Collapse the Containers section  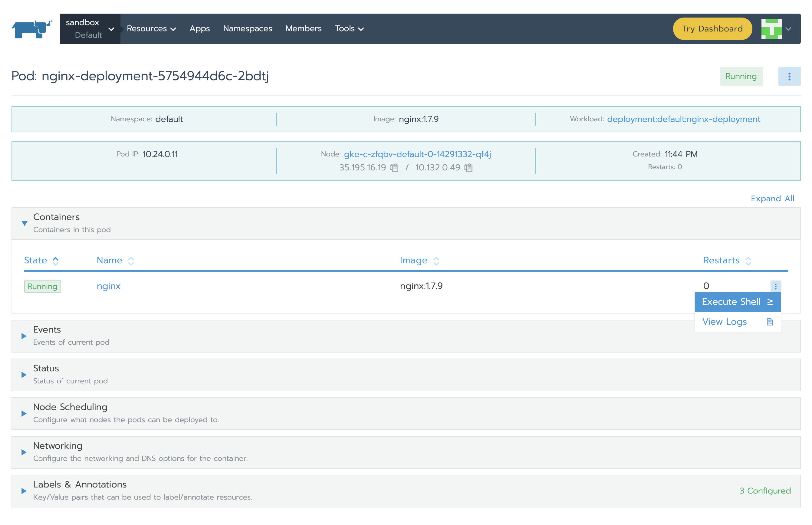coord(25,223)
